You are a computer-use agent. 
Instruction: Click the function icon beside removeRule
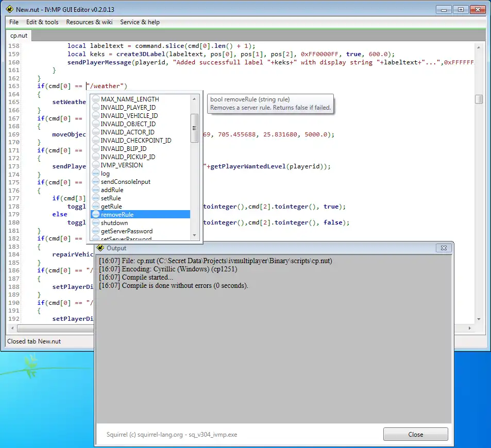(x=96, y=214)
